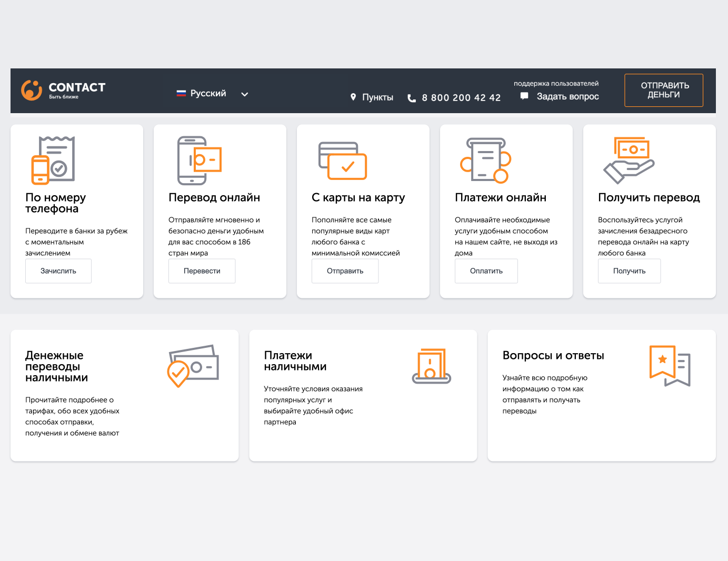Click the banknote with location pin icon

(193, 366)
